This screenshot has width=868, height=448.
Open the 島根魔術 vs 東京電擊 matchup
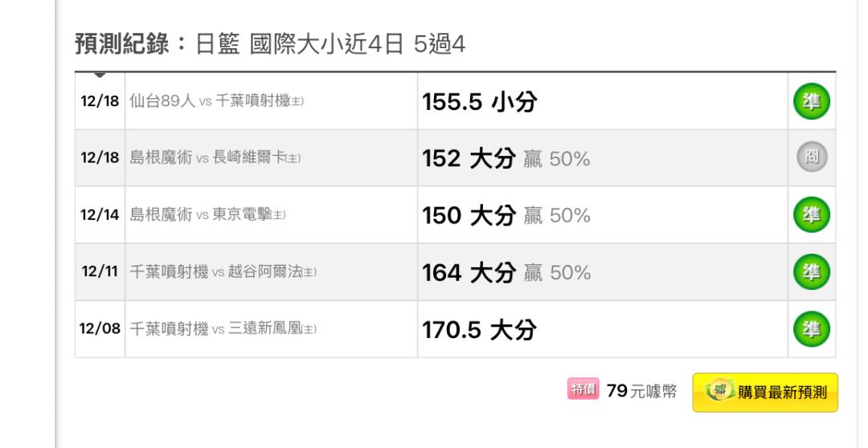(207, 214)
